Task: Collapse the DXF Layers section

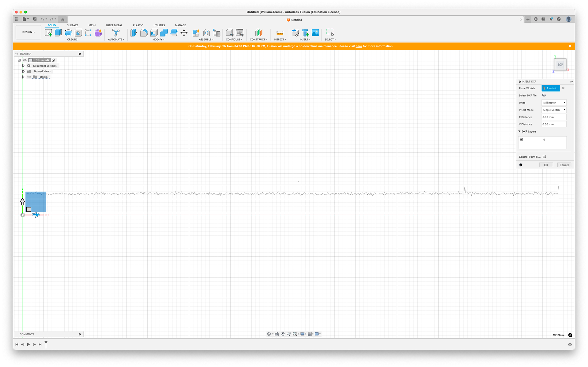Action: [x=519, y=131]
